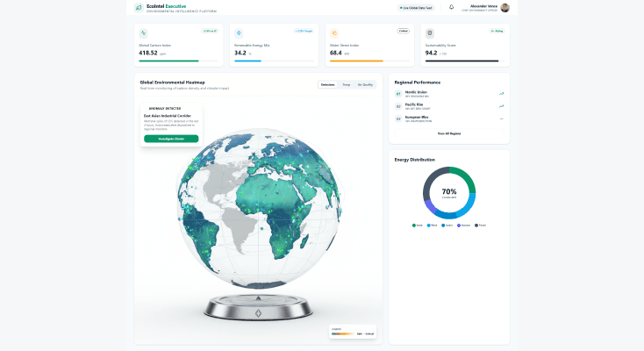Viewport: 644px width, 351px height.
Task: Click the Energy Distribution heading
Action: point(414,160)
